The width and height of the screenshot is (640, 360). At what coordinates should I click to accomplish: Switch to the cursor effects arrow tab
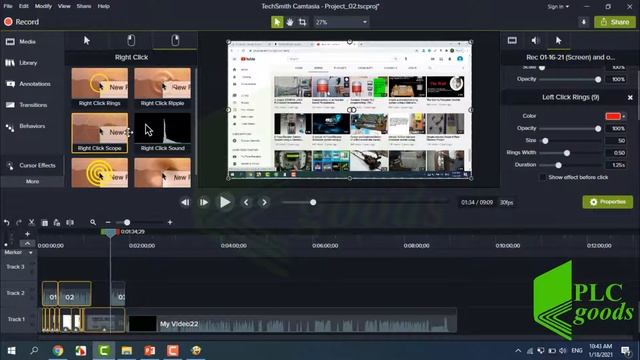pos(87,40)
